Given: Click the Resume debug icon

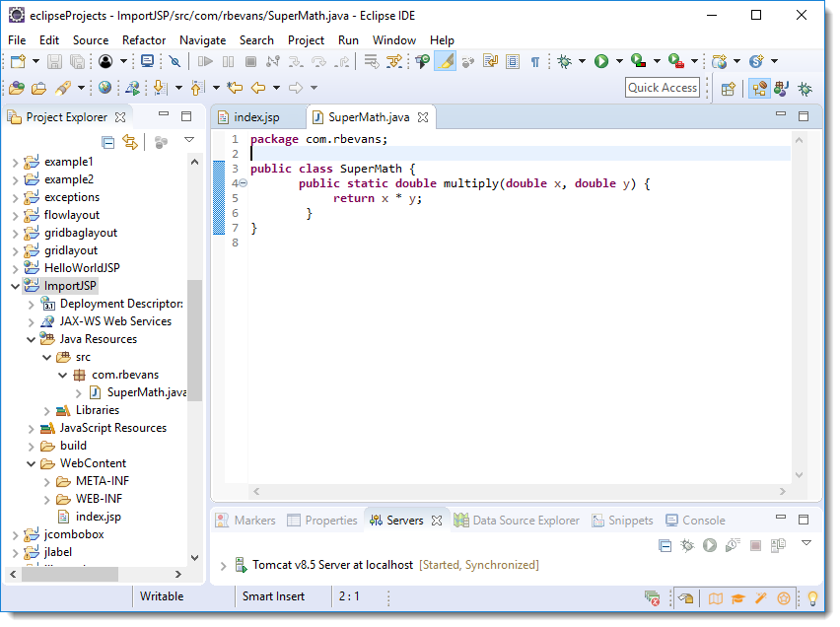Looking at the screenshot, I should point(205,62).
